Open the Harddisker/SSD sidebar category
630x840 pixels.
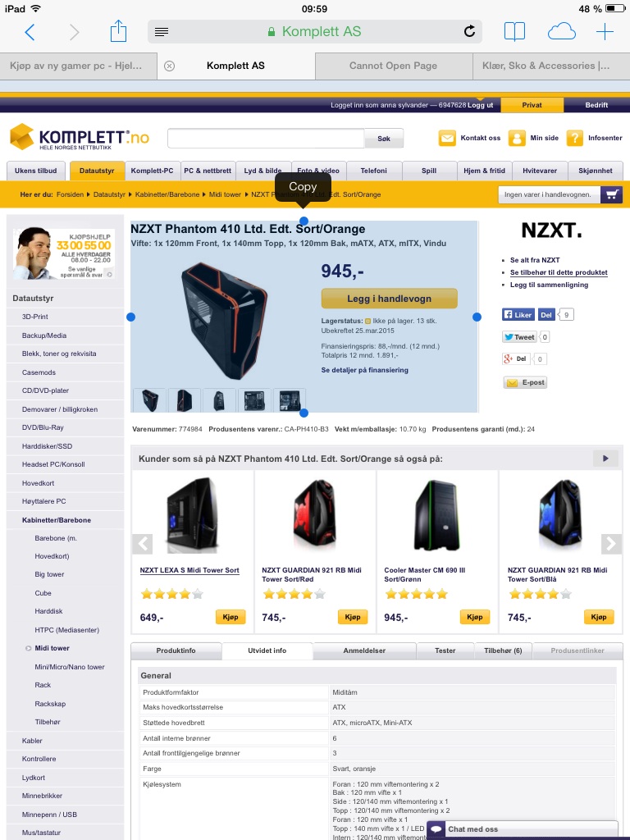click(47, 446)
